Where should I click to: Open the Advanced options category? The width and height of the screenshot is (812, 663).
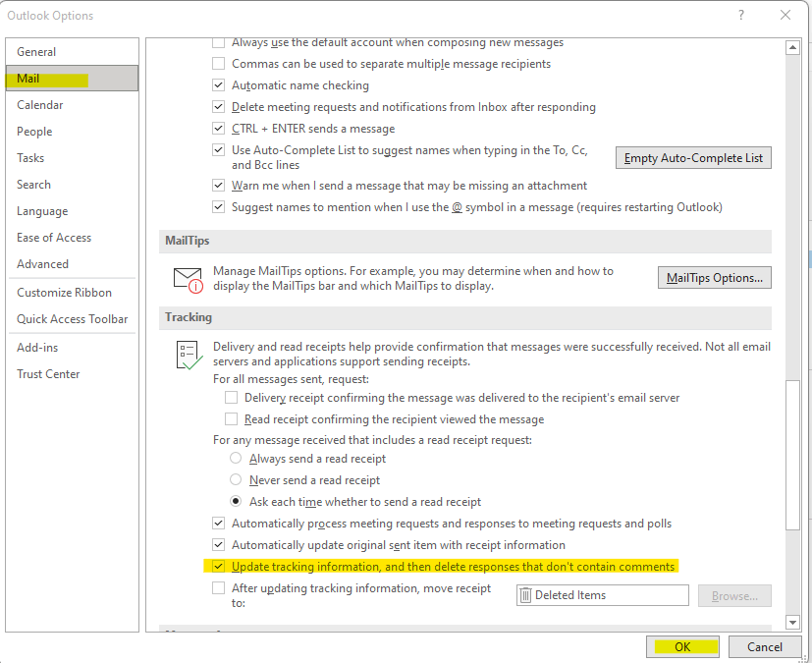[x=72, y=264]
